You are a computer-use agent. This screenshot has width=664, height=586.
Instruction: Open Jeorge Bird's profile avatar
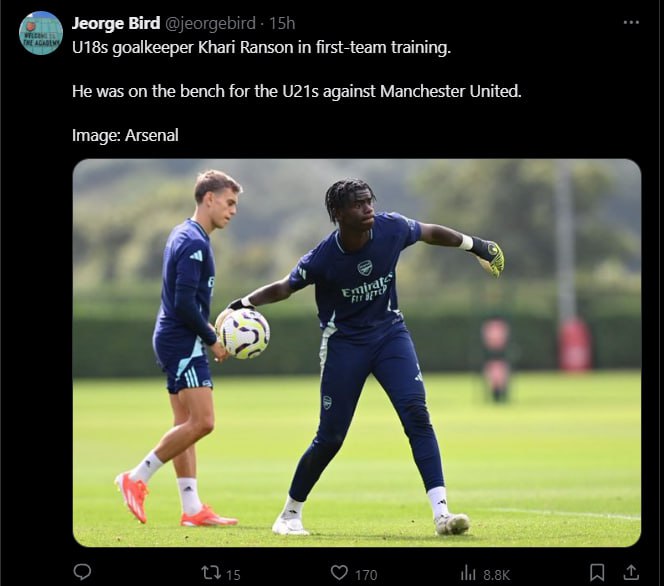click(41, 33)
